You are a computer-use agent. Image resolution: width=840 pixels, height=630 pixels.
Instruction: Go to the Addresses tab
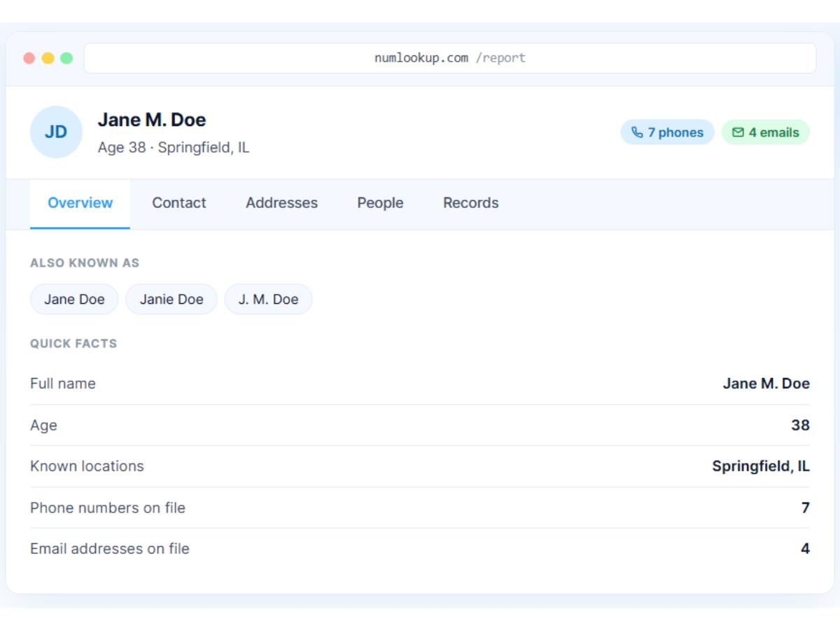tap(281, 203)
